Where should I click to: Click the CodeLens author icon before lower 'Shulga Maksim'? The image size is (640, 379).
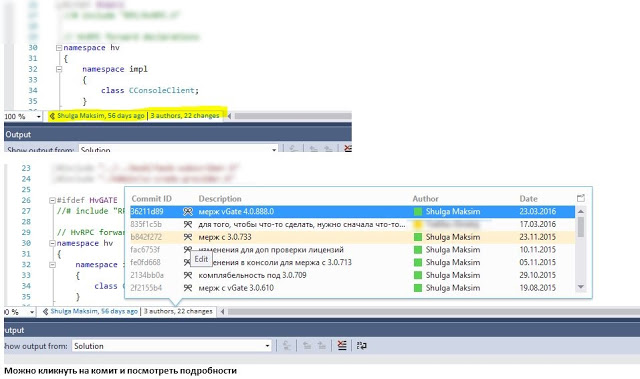45,311
